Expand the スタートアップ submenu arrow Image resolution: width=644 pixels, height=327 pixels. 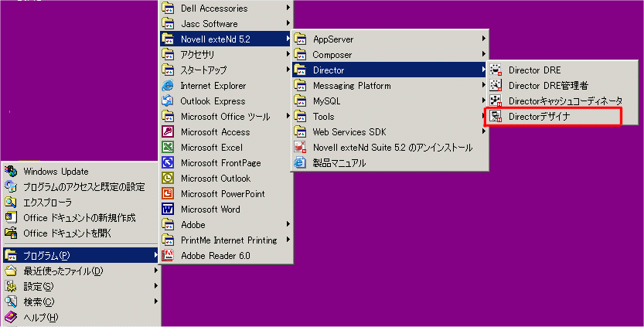(x=288, y=70)
